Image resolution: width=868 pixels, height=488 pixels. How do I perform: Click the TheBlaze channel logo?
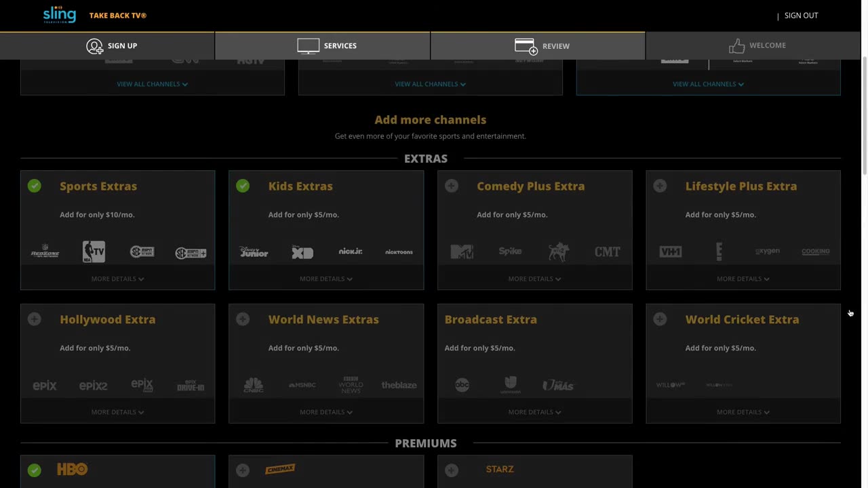399,385
